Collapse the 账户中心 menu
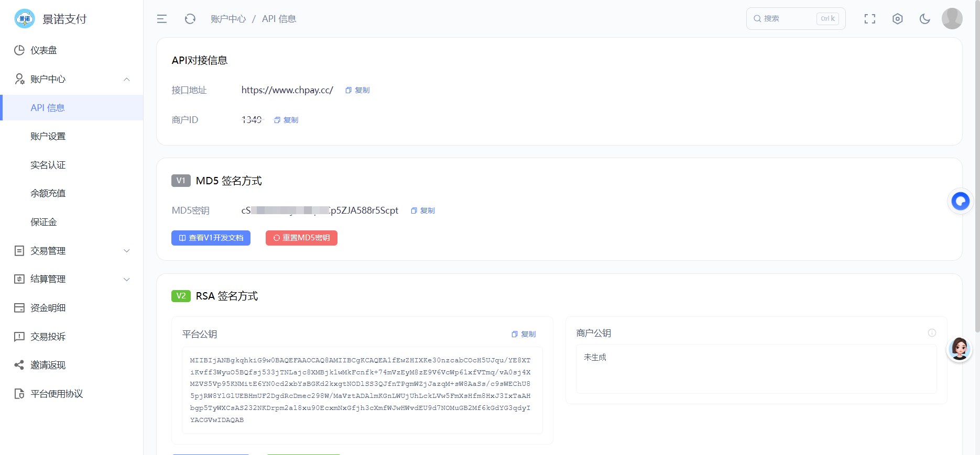This screenshot has height=455, width=980. (x=72, y=79)
